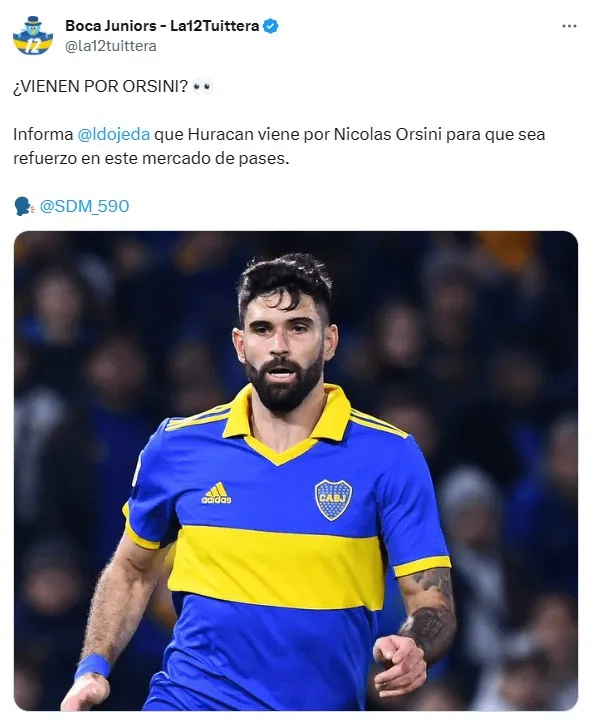591x721 pixels.
Task: Click the CABJ crest on the jersey
Action: pyautogui.click(x=333, y=500)
